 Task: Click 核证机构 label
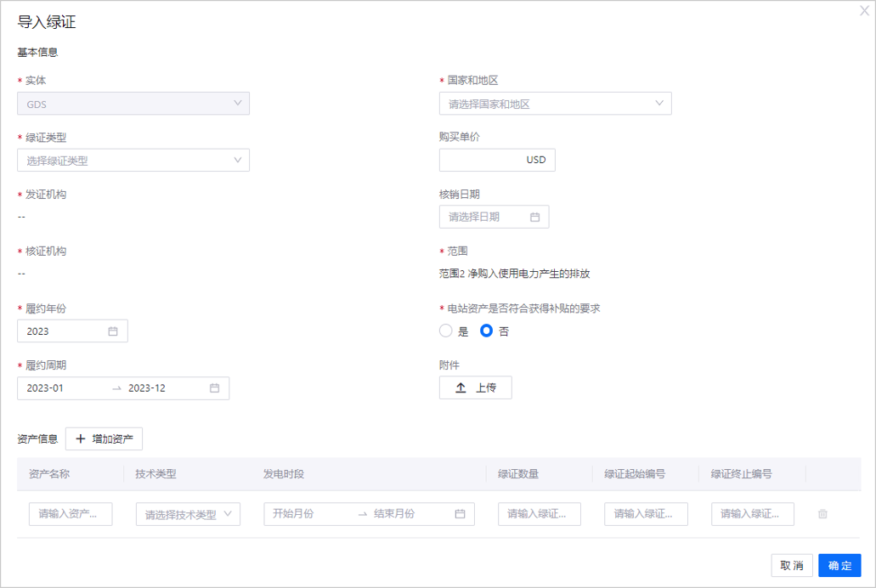(46, 252)
